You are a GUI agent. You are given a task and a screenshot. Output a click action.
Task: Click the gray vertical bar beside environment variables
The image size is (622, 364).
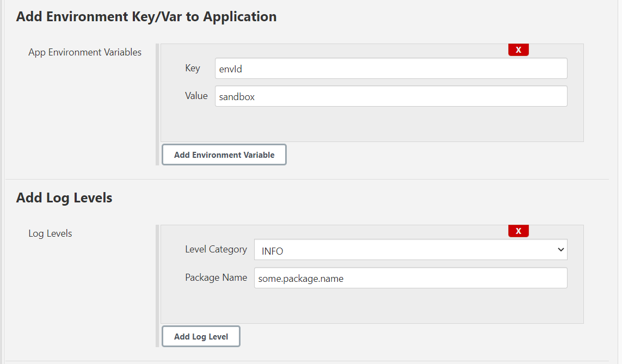(157, 103)
